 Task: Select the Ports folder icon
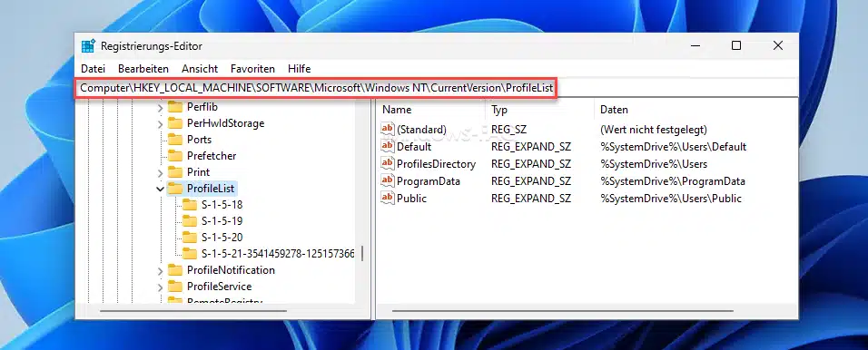(175, 140)
